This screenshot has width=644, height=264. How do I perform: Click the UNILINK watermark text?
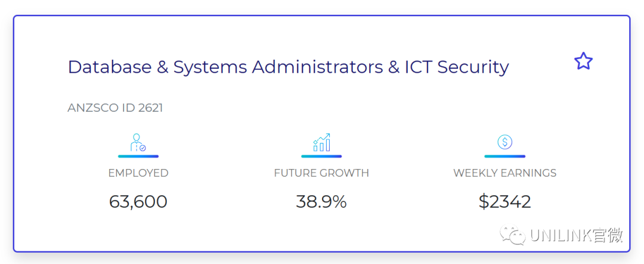click(576, 235)
